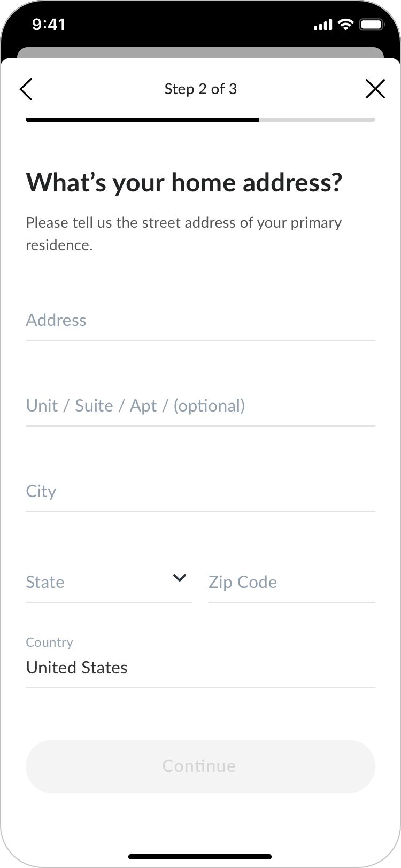Tap the cellular signal bars icon
Screen dimensions: 401x868
[x=322, y=25]
